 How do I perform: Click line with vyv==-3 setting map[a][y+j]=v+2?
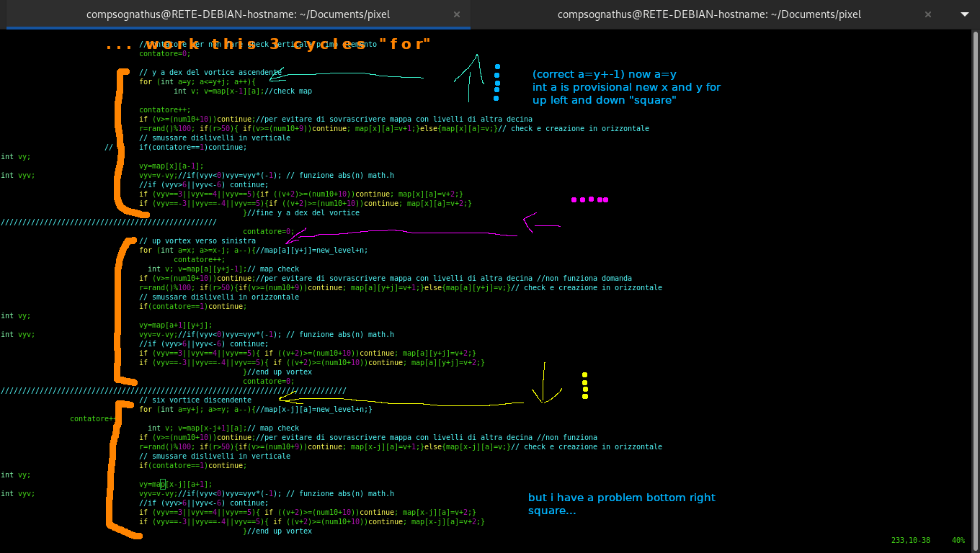312,363
